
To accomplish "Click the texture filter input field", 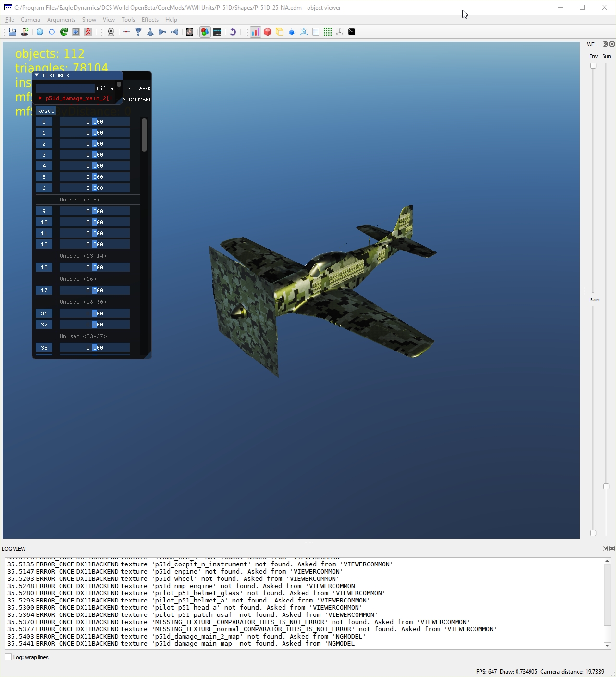I will 65,88.
